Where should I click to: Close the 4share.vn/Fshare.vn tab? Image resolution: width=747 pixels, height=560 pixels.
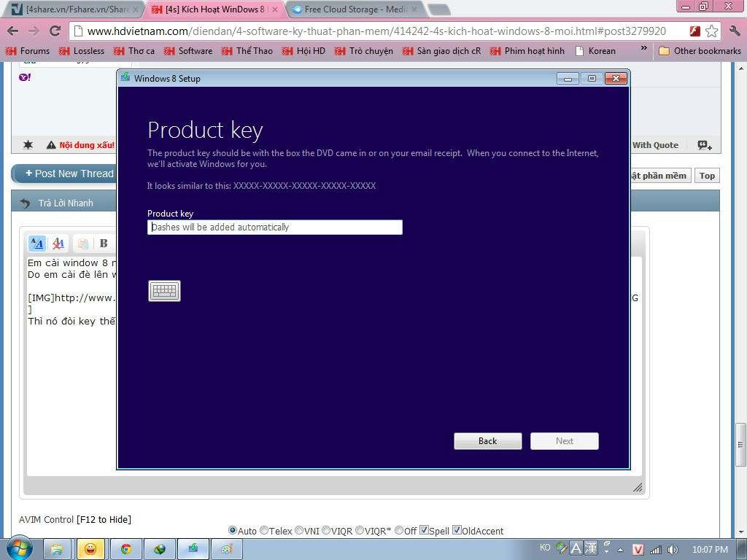click(135, 9)
